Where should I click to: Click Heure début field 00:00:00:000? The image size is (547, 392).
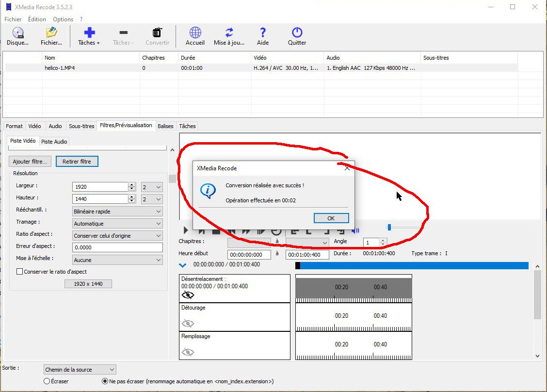(x=249, y=255)
